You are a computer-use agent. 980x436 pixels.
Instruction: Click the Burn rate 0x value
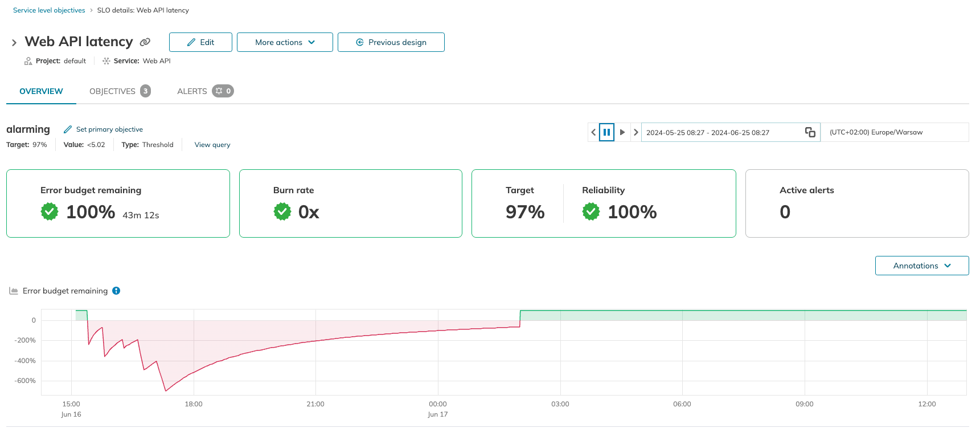(309, 212)
